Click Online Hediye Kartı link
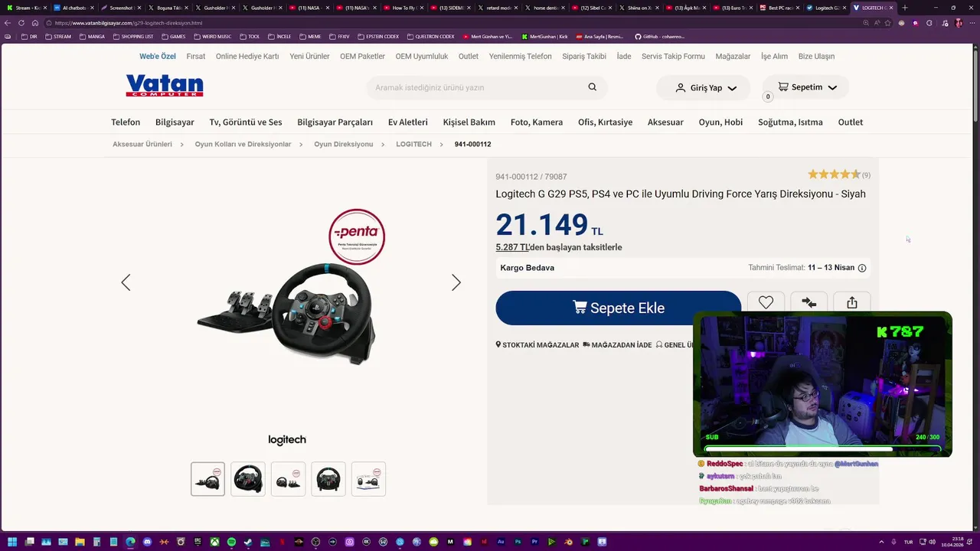 [x=247, y=57]
